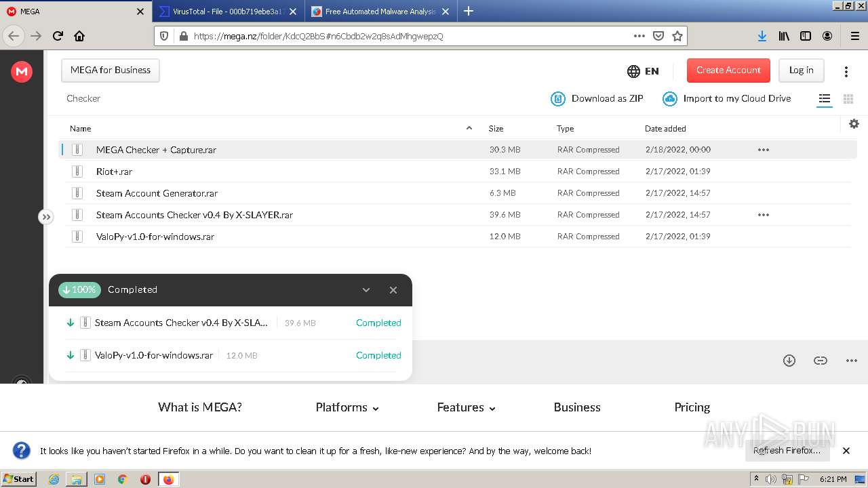868x488 pixels.
Task: Click the Import to my Cloud Drive icon
Action: coord(670,99)
